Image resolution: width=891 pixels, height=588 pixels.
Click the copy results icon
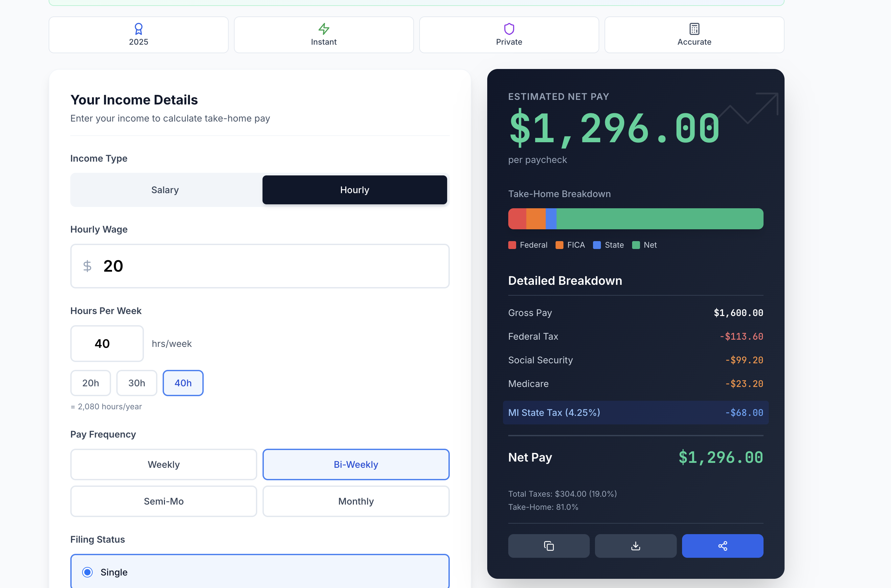click(549, 546)
